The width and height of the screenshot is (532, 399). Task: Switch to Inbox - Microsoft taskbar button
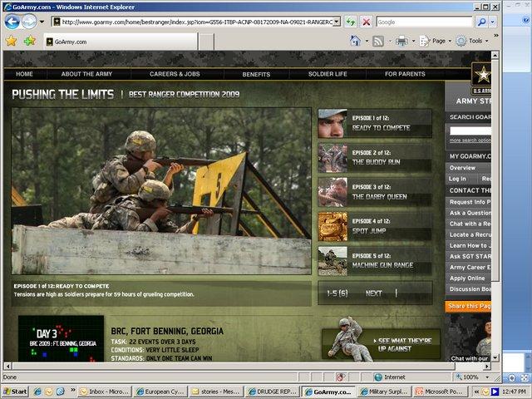[105, 392]
